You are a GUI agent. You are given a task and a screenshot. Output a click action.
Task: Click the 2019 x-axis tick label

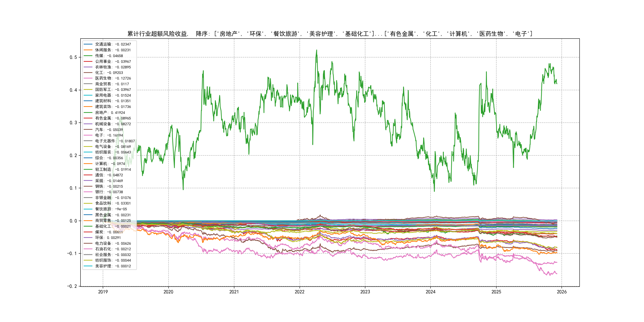pos(103,292)
